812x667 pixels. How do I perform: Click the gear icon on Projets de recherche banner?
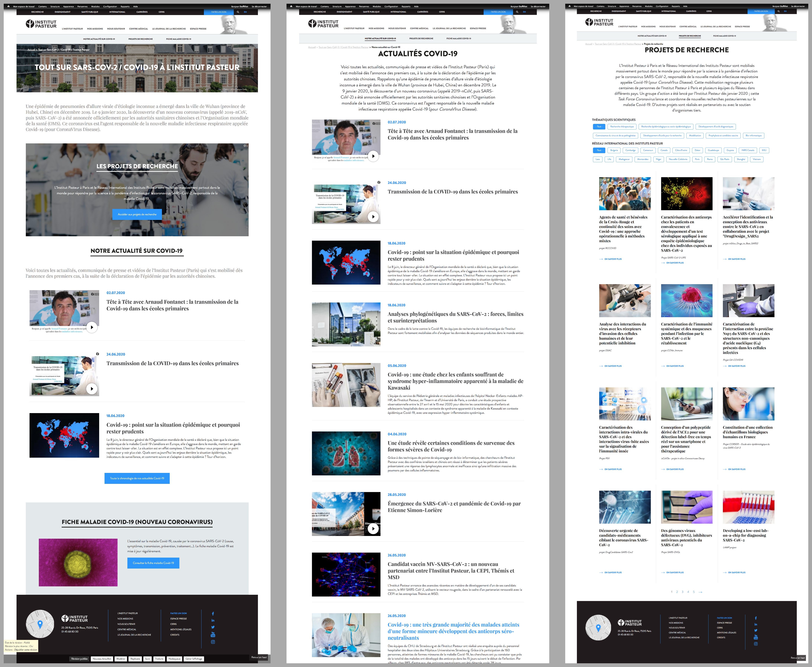click(245, 146)
